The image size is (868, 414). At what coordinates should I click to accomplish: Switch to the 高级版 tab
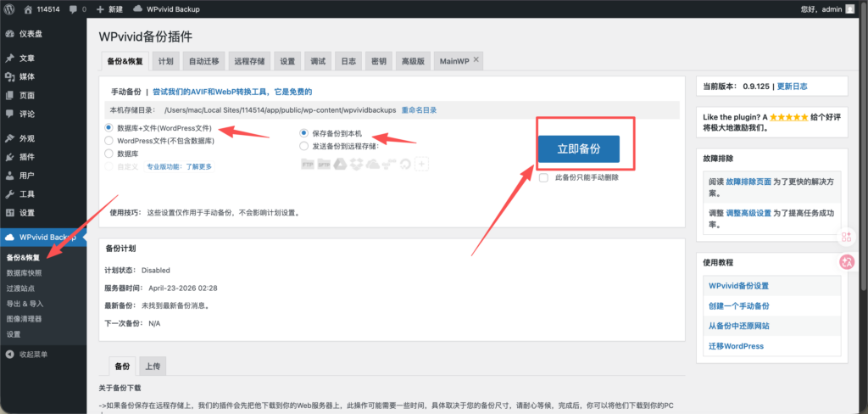(413, 62)
